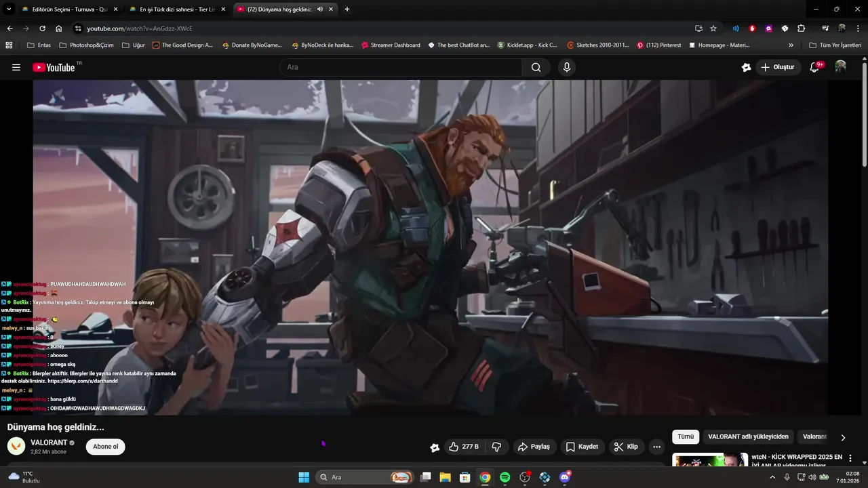Open the weather widget 11°C Bulutlu

tap(24, 477)
